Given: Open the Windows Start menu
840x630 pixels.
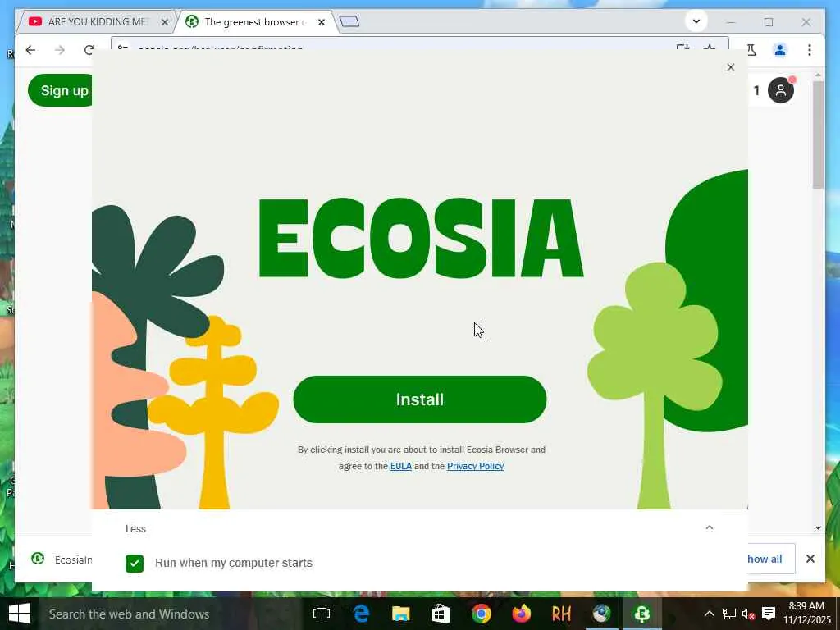Looking at the screenshot, I should click(20, 614).
